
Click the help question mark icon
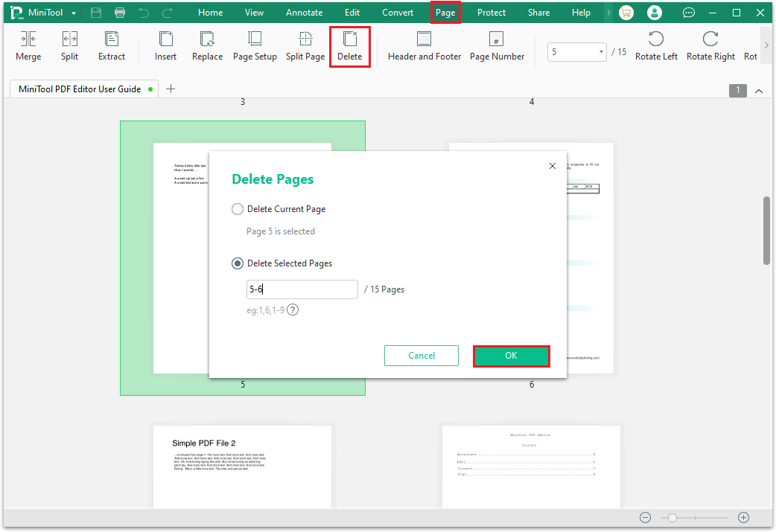(x=293, y=310)
